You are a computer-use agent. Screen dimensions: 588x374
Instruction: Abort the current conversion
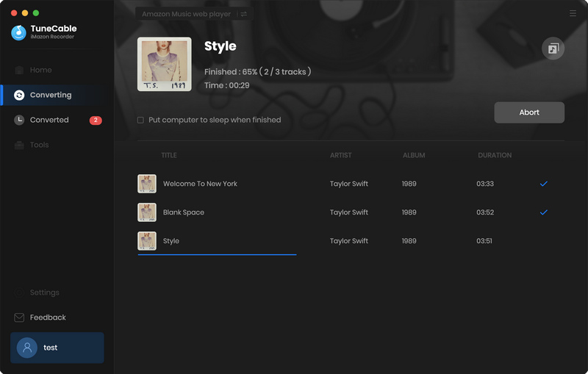tap(529, 112)
